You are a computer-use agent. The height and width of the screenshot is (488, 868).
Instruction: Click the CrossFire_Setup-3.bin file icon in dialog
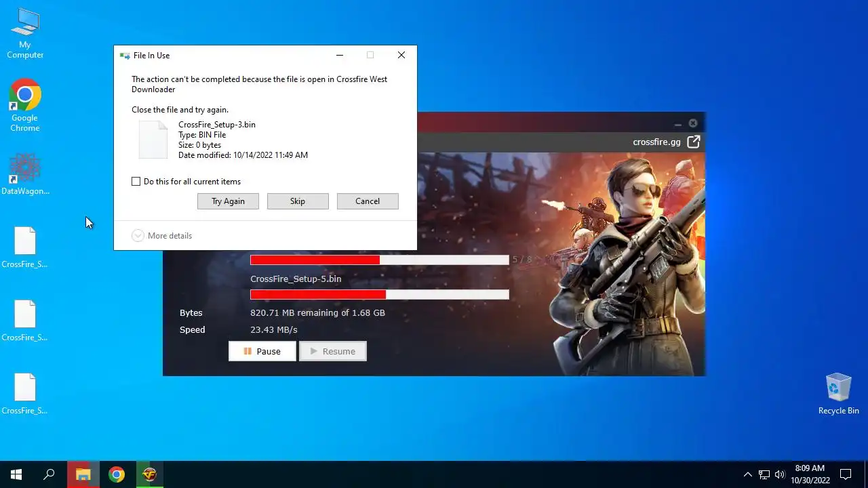tap(153, 140)
